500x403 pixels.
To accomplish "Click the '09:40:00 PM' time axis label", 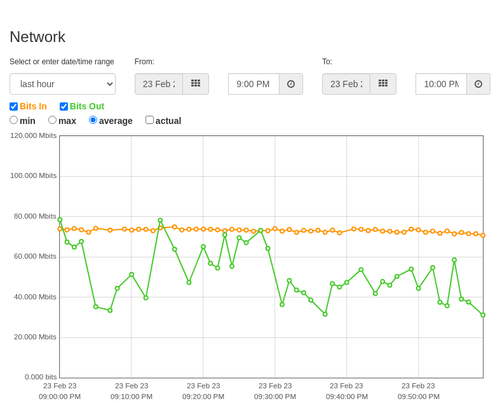I will point(347,397).
